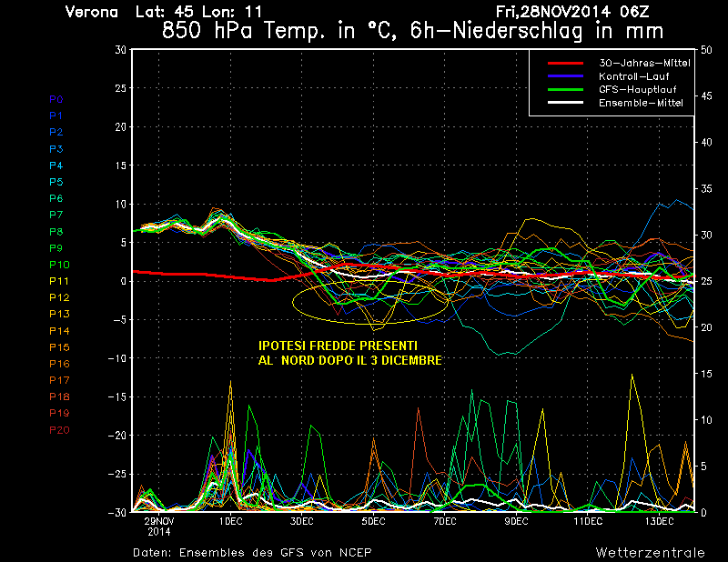Click the 9DEC axis date label
The height and width of the screenshot is (562, 728).
coord(516,521)
